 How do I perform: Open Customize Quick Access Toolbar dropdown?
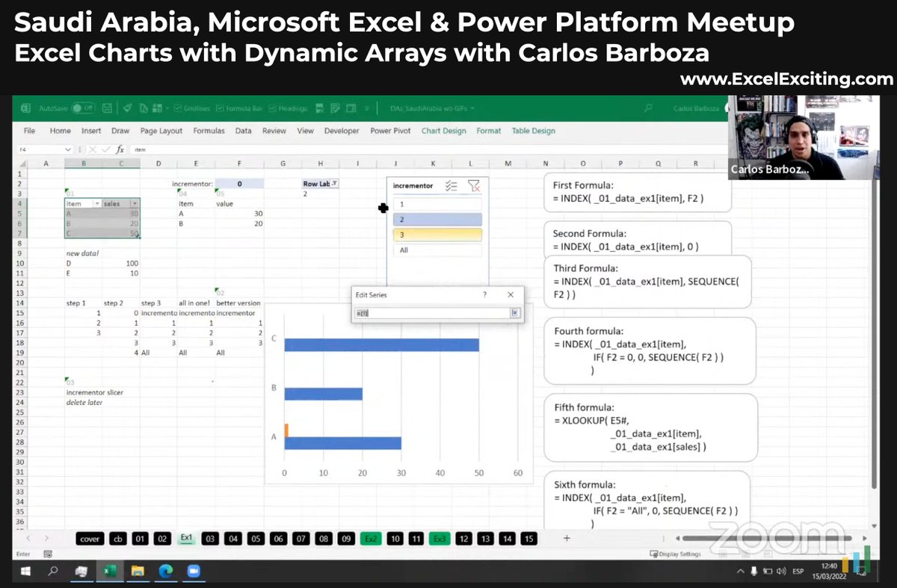(366, 109)
